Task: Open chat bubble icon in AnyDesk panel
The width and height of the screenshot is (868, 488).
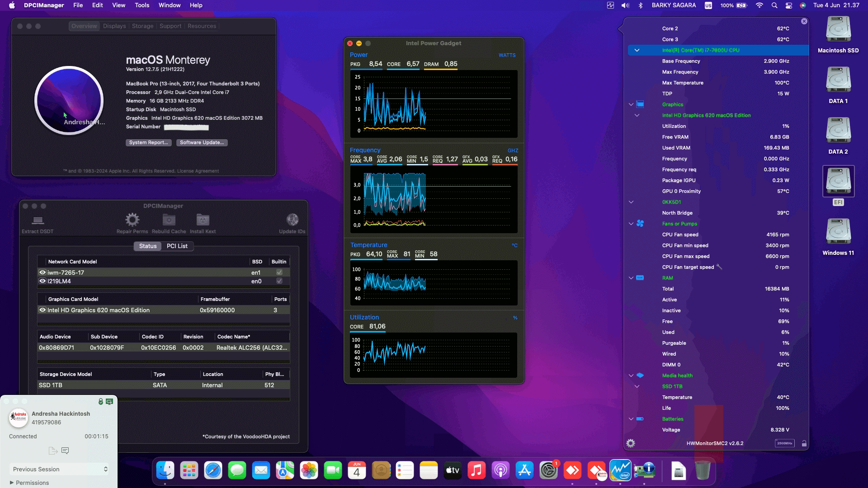Action: pos(65,450)
